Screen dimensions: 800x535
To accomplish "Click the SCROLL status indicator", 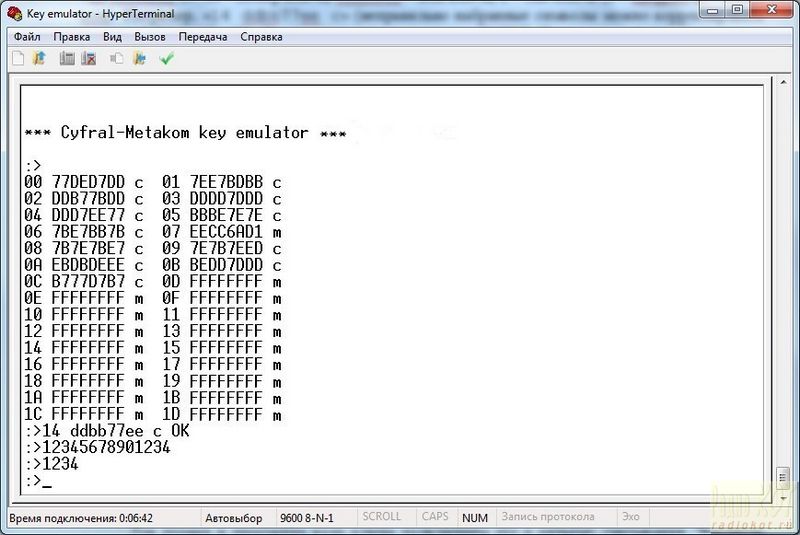I will [382, 517].
